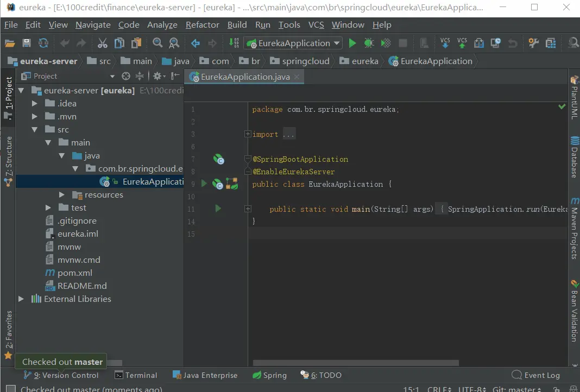Open the Project view selector dropdown
The height and width of the screenshot is (392, 580).
point(112,77)
